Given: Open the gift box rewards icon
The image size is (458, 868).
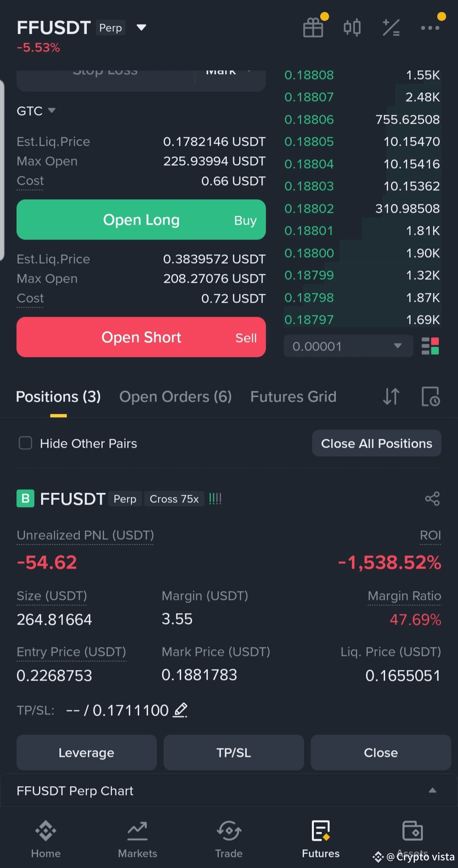Looking at the screenshot, I should click(313, 28).
